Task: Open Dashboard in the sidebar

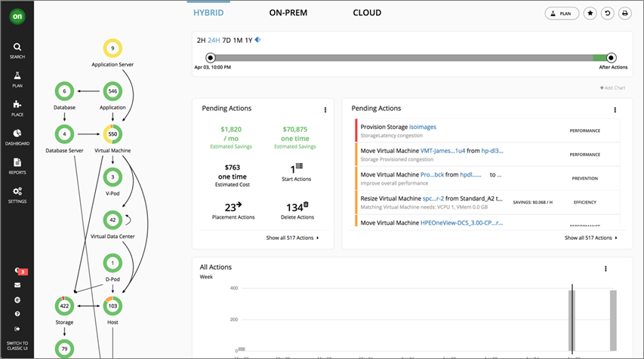Action: pos(17,137)
